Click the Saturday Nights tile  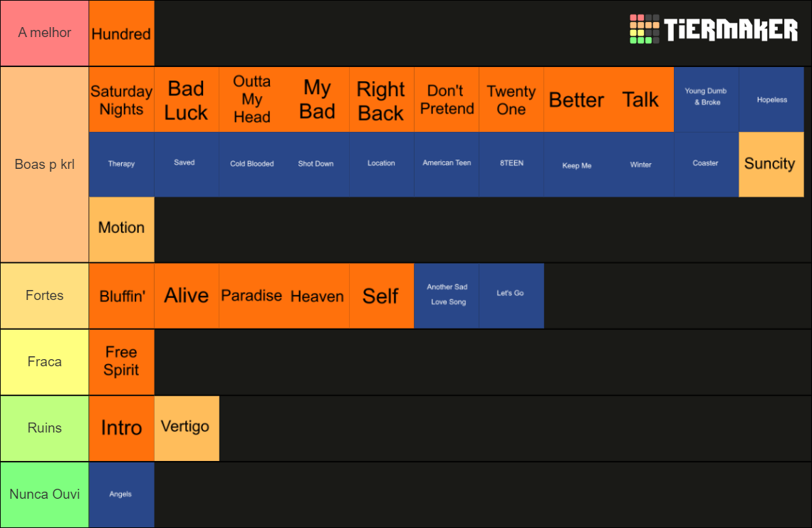point(122,100)
